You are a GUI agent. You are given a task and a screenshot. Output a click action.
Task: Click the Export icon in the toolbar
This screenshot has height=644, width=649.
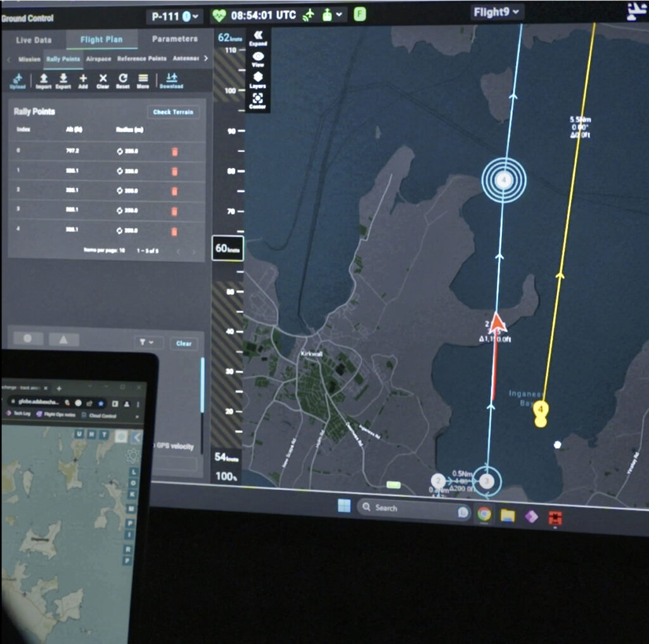[63, 80]
